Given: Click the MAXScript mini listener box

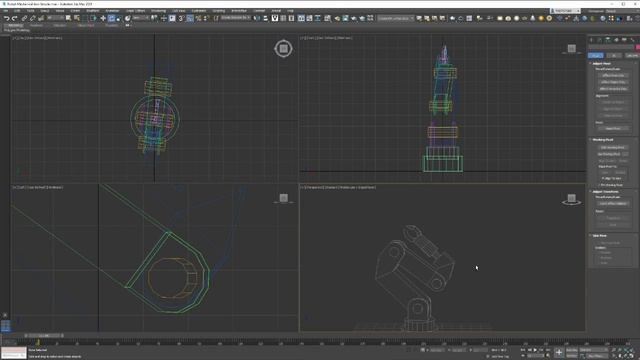Looking at the screenshot, I should [x=13, y=353].
